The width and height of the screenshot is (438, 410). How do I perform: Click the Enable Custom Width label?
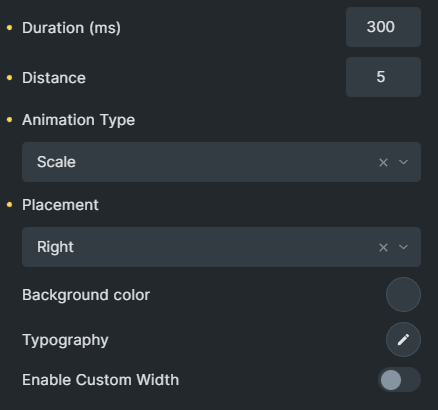[101, 380]
